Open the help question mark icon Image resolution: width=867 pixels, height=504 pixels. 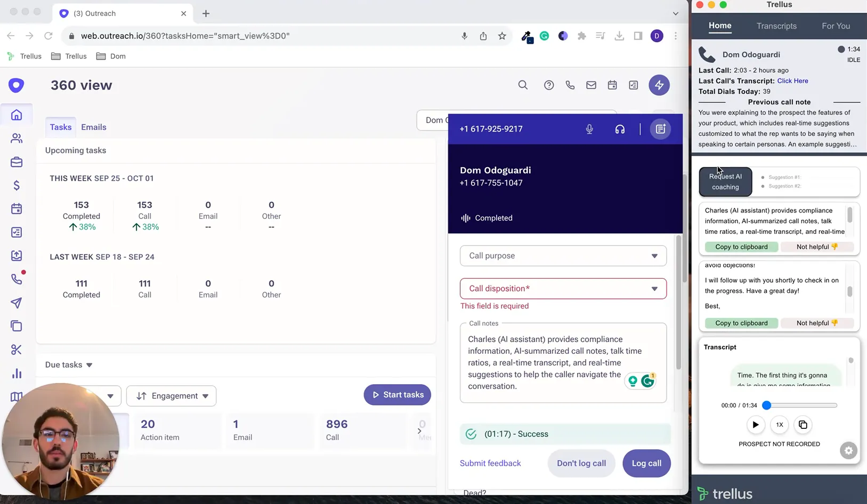[549, 85]
